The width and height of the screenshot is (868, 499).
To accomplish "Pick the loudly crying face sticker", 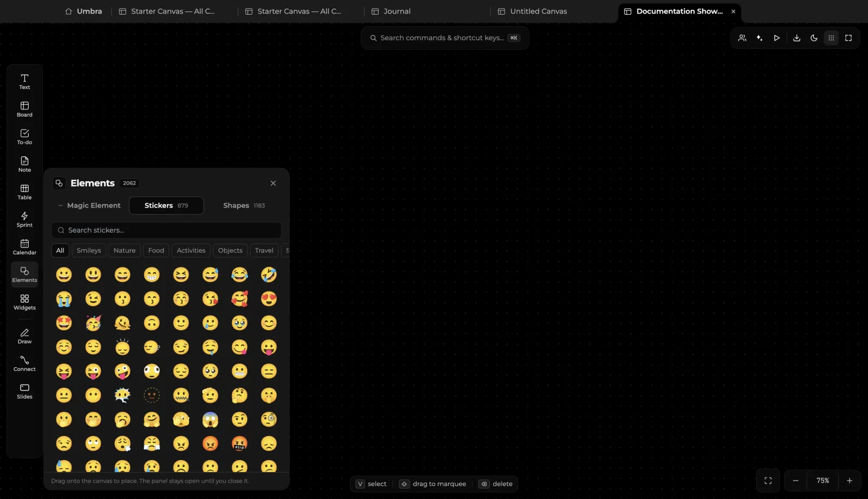I will coord(64,299).
